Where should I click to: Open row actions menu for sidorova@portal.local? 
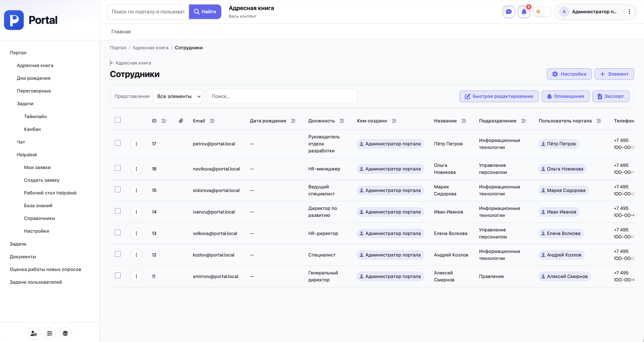pyautogui.click(x=136, y=190)
